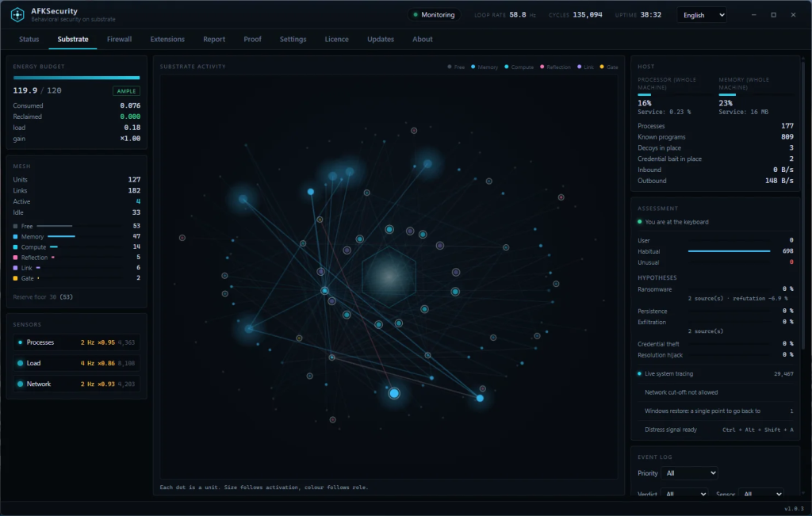Click the Gate legend dot in Substrate Activity
The width and height of the screenshot is (812, 516).
(x=602, y=67)
